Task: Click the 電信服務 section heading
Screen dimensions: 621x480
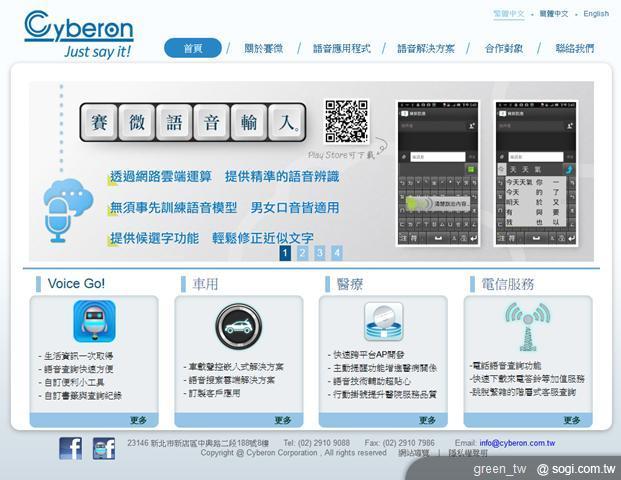Action: [507, 284]
